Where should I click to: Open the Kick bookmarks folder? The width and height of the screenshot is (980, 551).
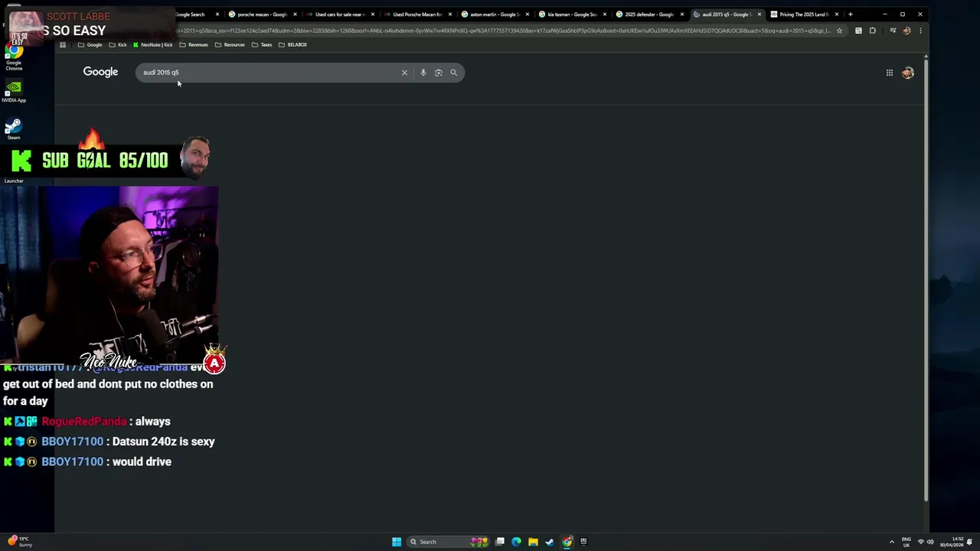[117, 44]
